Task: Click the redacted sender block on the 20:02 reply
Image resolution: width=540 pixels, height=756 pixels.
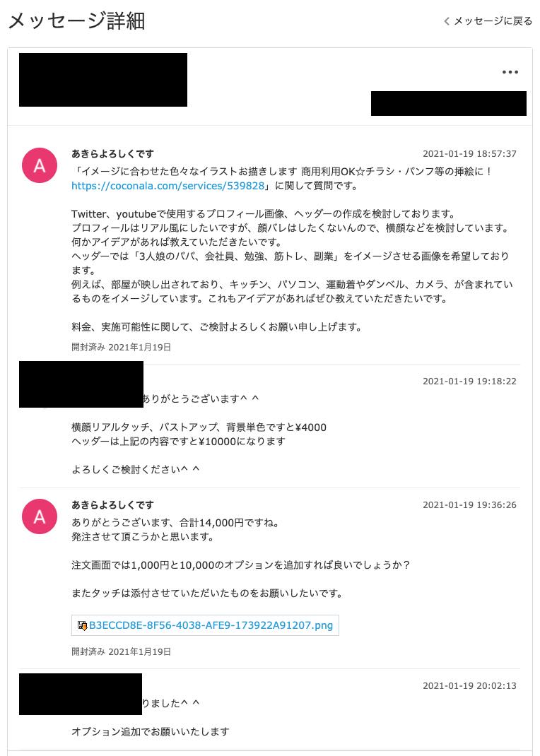Action: pos(80,694)
